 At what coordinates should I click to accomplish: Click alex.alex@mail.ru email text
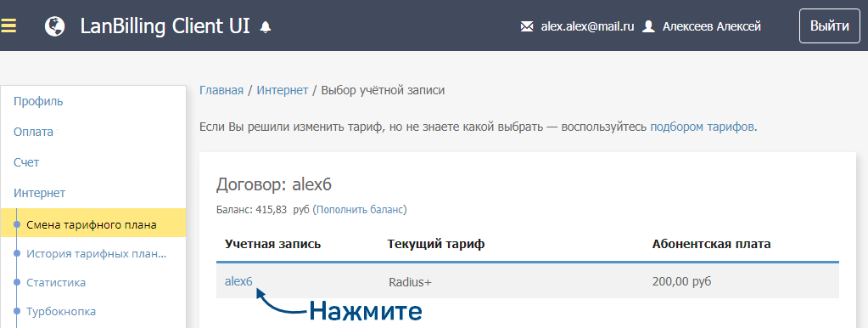tap(587, 26)
